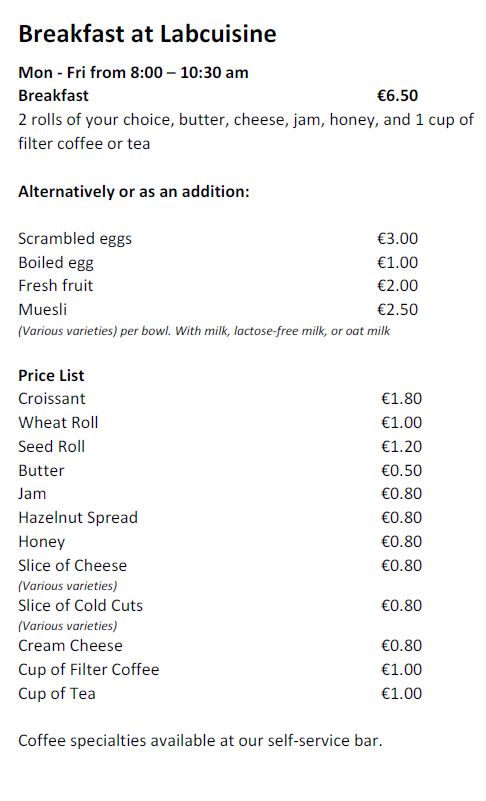Click the Boiled egg €1.00 price

click(x=398, y=263)
